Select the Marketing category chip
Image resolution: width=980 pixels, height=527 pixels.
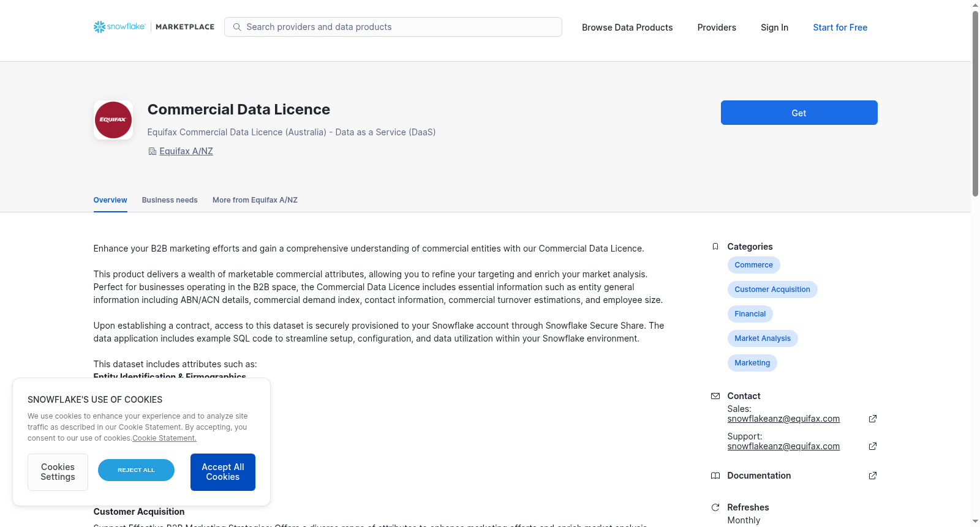tap(752, 363)
